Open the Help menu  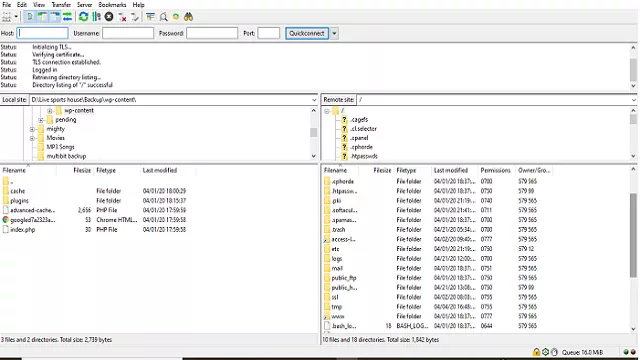(138, 5)
